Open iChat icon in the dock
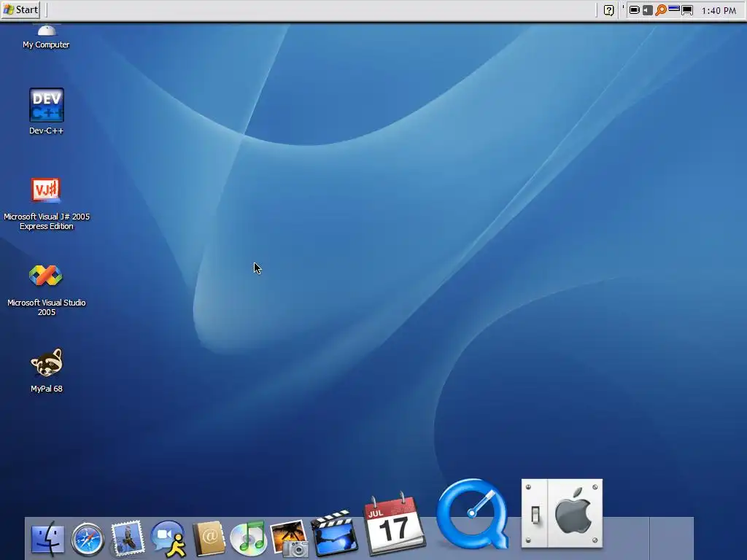The height and width of the screenshot is (560, 747). pyautogui.click(x=169, y=539)
